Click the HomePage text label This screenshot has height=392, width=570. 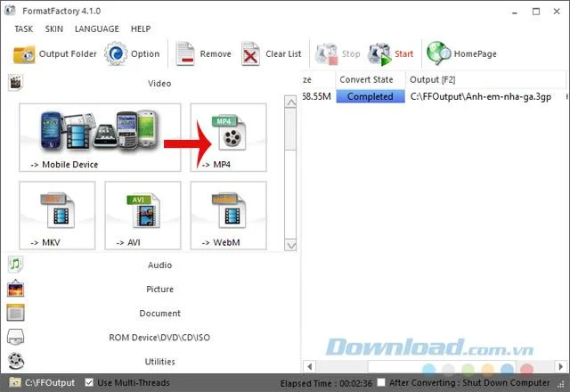pos(475,53)
